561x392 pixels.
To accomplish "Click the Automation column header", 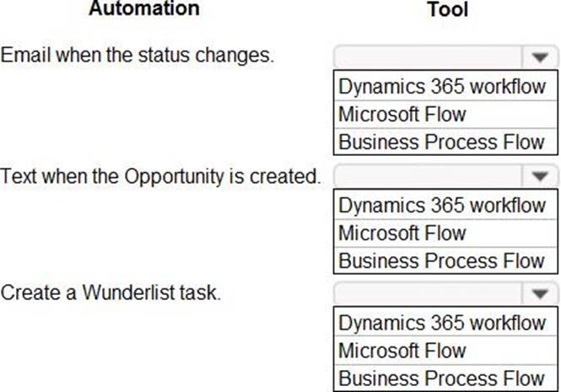I will tap(144, 9).
